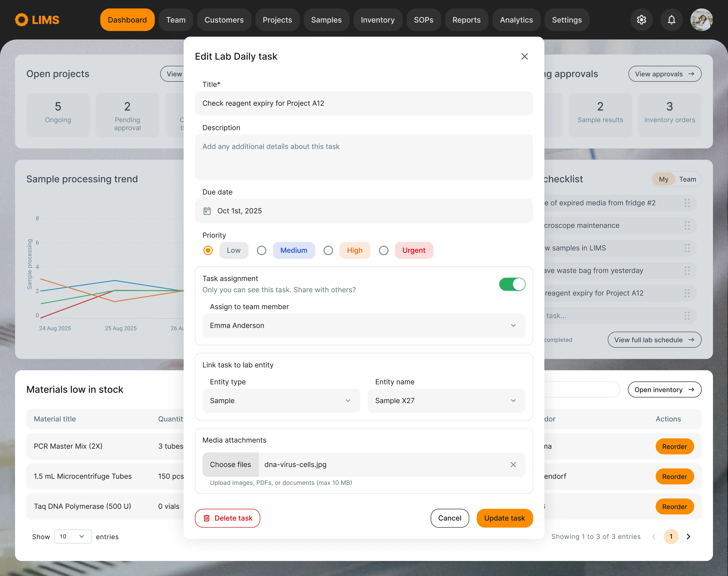The width and height of the screenshot is (728, 576).
Task: Open the notifications bell
Action: click(671, 20)
